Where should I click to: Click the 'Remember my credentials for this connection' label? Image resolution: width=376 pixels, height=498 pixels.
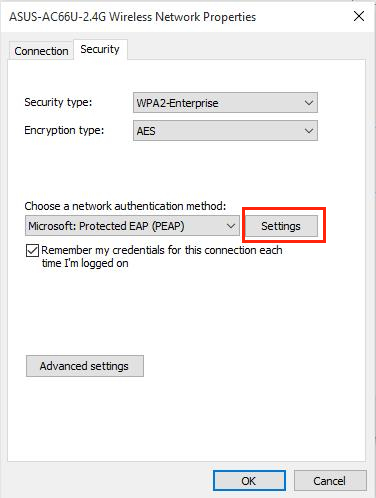tap(162, 256)
